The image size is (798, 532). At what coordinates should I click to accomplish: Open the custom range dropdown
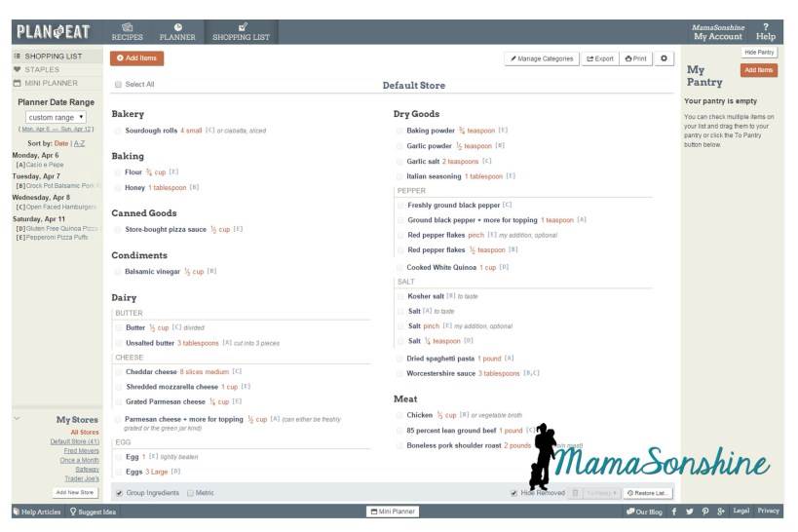(x=56, y=117)
